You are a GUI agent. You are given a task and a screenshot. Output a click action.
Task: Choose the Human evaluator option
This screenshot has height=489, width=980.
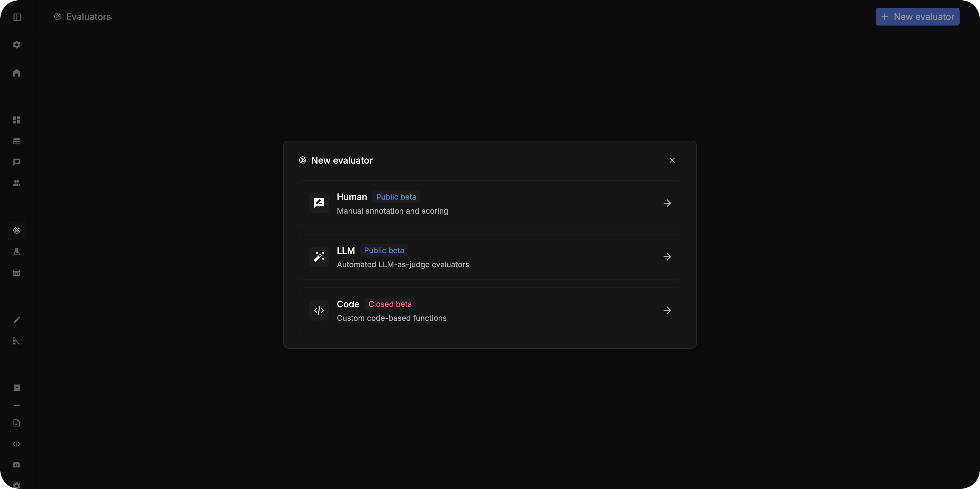pos(490,203)
